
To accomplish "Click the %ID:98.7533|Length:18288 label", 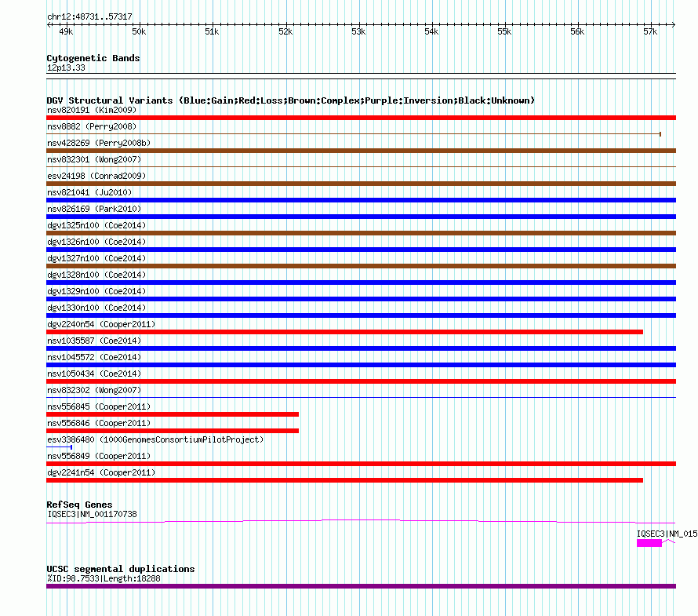I will tap(104, 578).
